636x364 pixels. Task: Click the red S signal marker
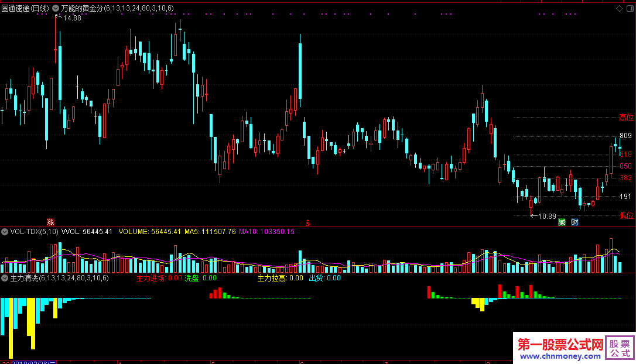[308, 222]
